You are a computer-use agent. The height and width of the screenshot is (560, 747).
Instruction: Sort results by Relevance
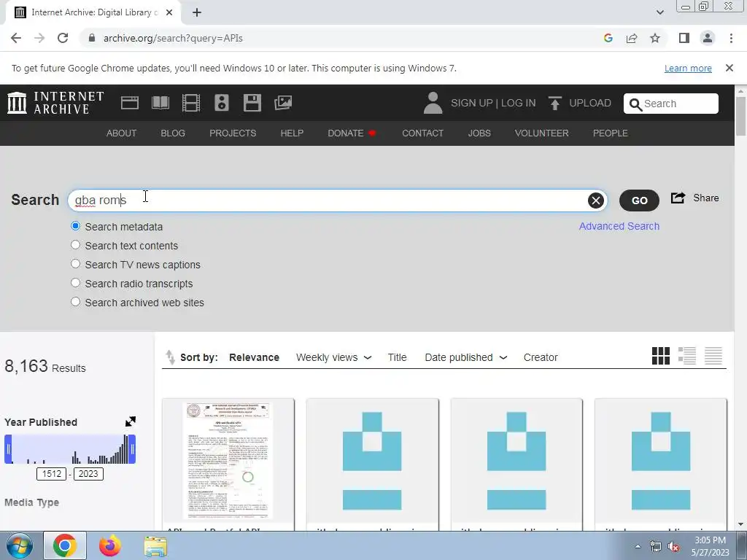coord(254,357)
